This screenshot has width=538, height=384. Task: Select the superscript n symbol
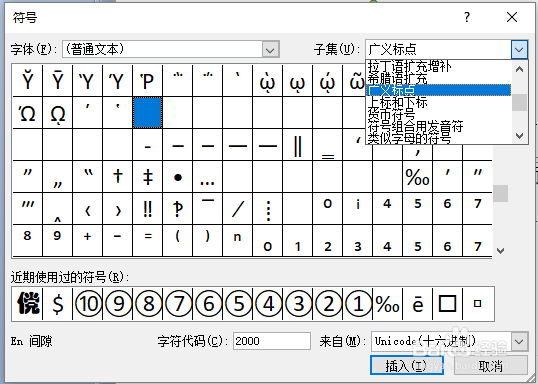[x=237, y=240]
